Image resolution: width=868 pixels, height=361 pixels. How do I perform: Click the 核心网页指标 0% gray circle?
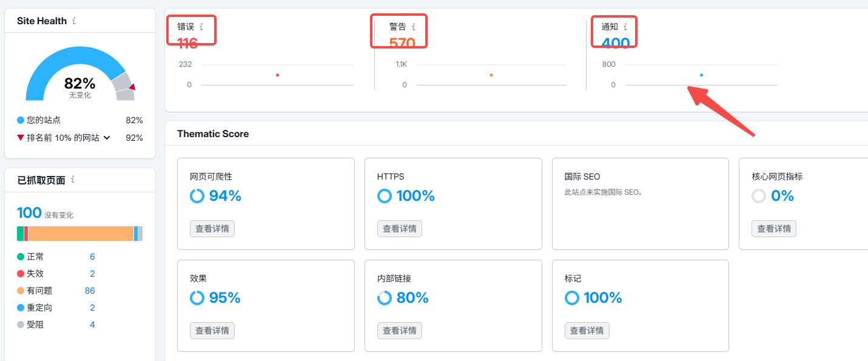pyautogui.click(x=761, y=195)
